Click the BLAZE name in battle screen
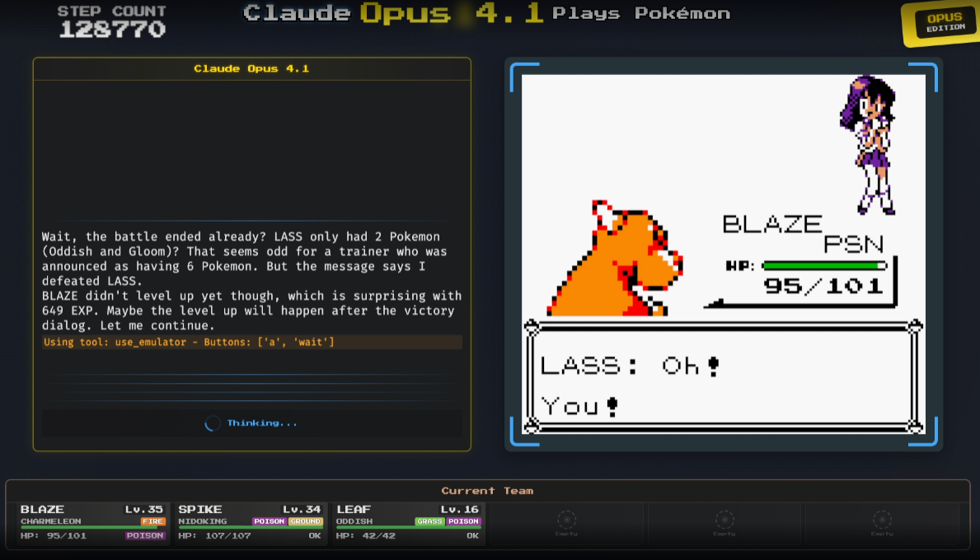This screenshot has height=560, width=980. click(x=772, y=224)
